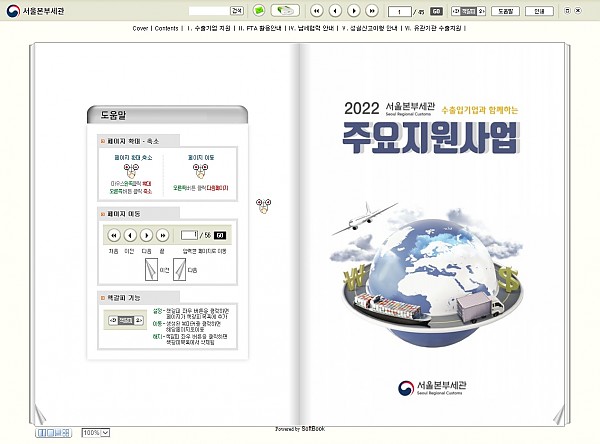
Task: Click the small window icon beside the close icon
Action: pyautogui.click(x=567, y=11)
